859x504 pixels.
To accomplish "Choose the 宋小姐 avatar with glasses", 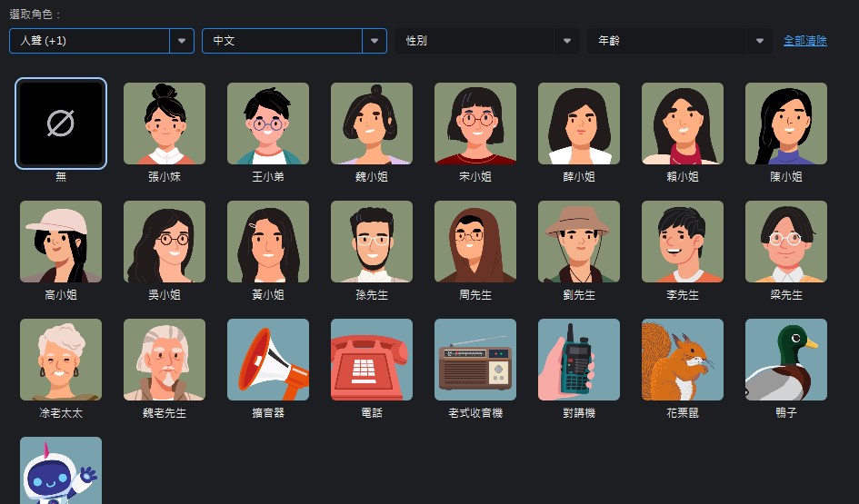I will (475, 124).
